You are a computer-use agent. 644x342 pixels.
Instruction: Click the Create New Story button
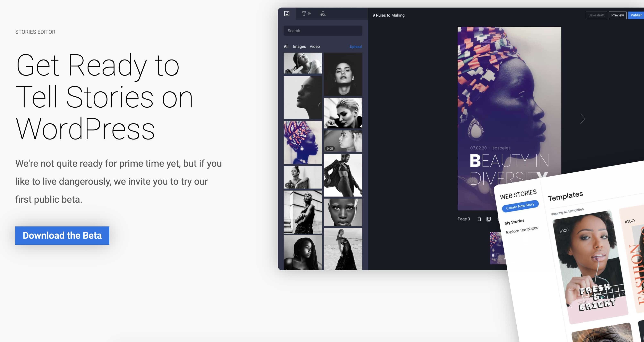[520, 206]
